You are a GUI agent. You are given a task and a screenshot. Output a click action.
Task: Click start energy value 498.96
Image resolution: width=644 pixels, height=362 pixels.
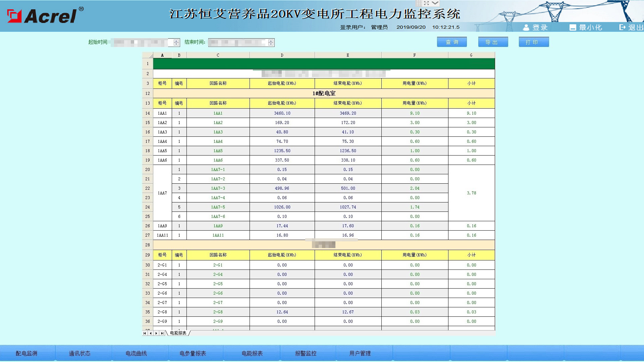point(282,188)
